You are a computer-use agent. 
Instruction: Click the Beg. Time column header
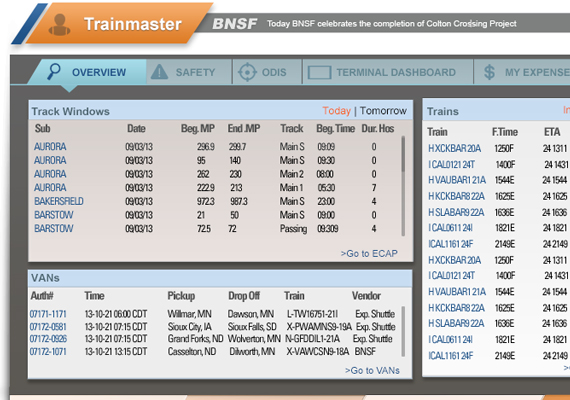pos(336,128)
